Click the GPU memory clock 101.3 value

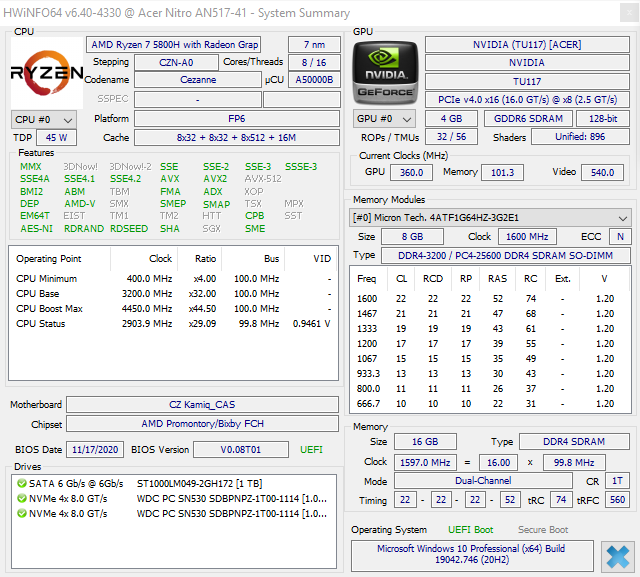tap(502, 173)
